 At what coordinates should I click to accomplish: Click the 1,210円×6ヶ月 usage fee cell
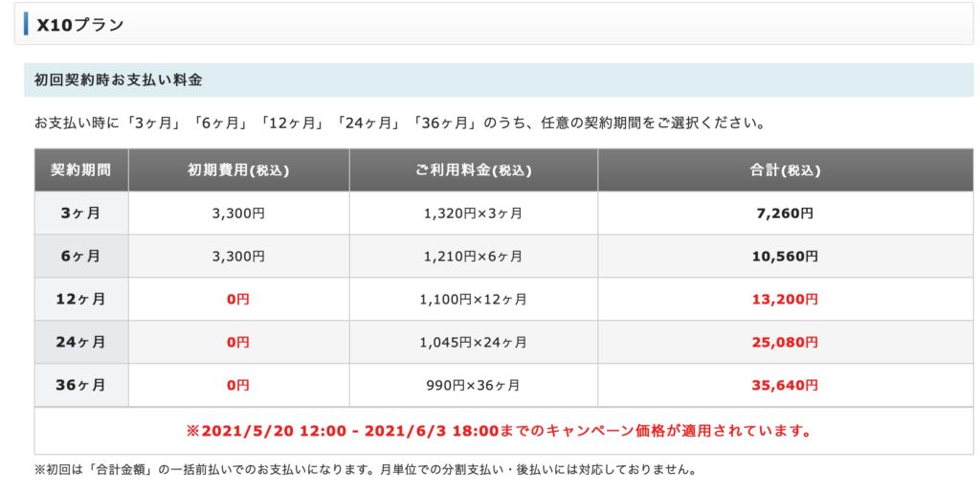[x=473, y=257]
